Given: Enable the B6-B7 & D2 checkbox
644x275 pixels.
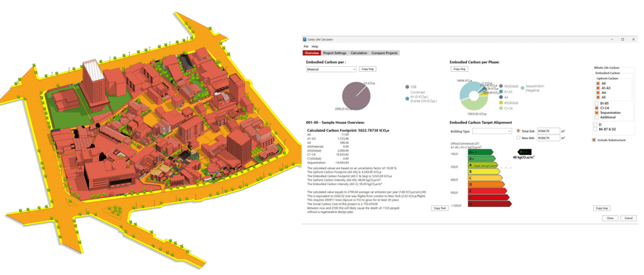Looking at the screenshot, I should [595, 129].
